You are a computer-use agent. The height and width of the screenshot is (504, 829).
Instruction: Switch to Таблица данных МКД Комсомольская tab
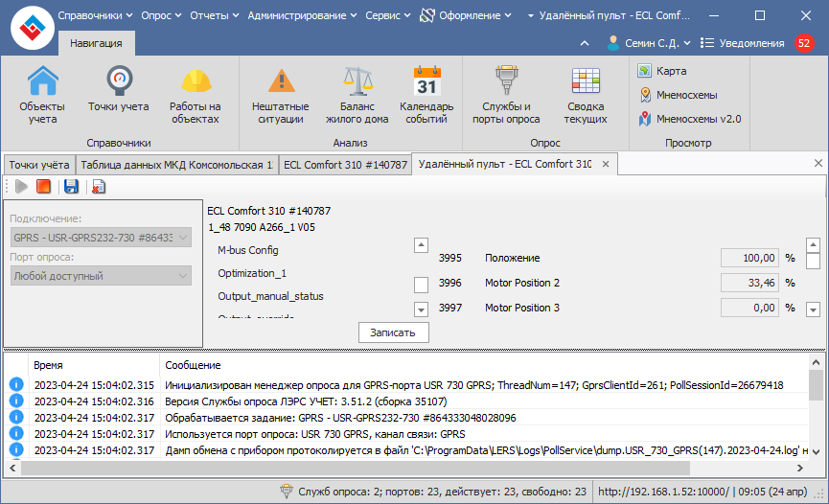click(177, 165)
